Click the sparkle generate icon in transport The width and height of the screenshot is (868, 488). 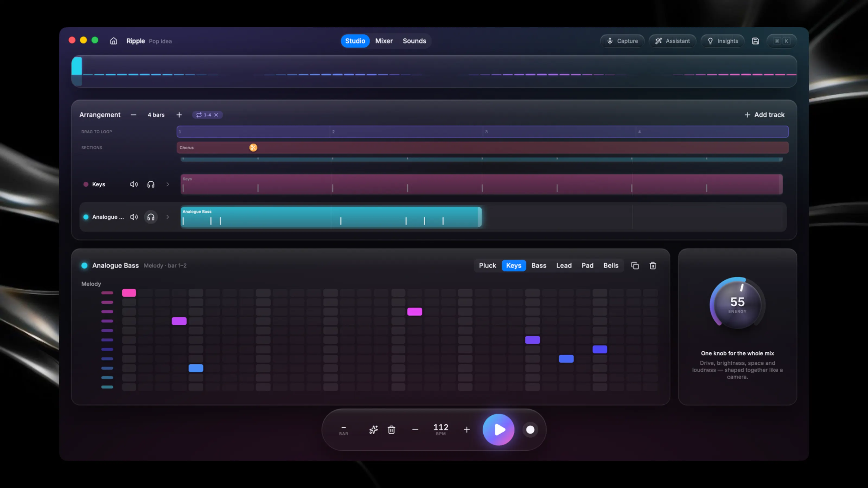373,430
